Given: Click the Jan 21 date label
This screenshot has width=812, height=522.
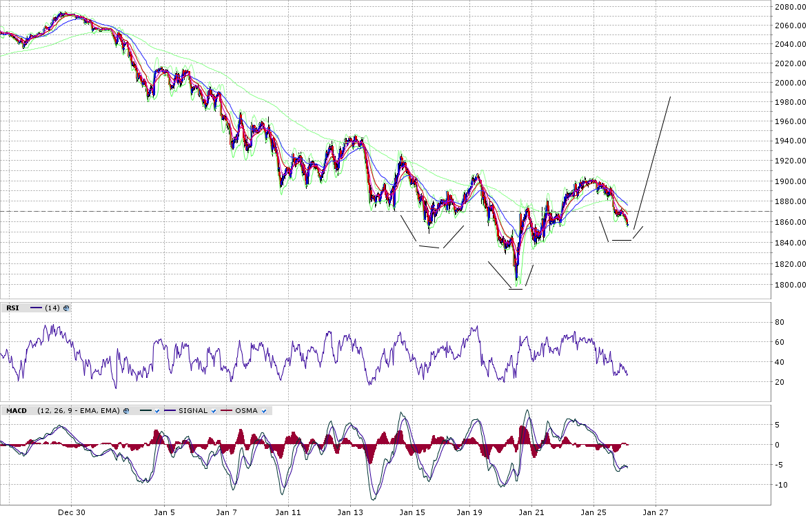Looking at the screenshot, I should 531,512.
